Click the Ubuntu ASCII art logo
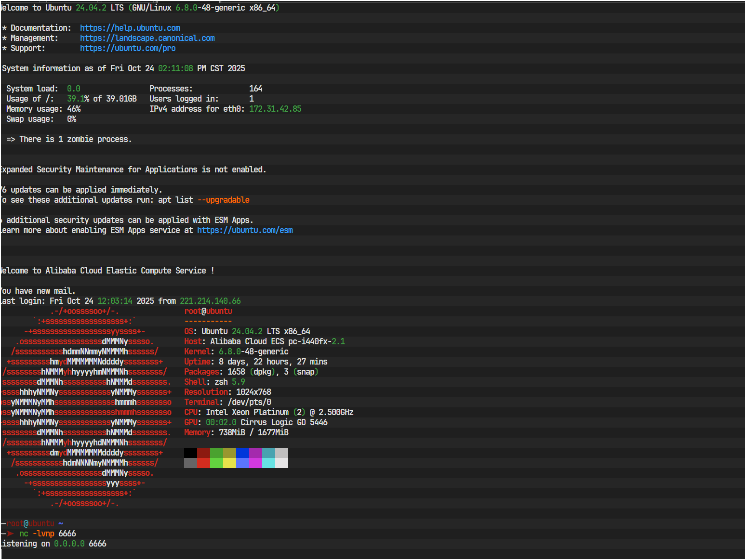 point(87,407)
